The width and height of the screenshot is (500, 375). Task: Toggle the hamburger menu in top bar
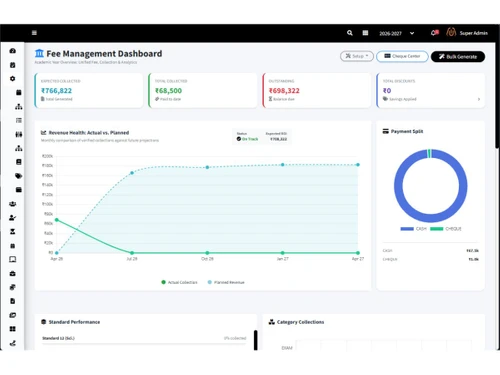[34, 33]
